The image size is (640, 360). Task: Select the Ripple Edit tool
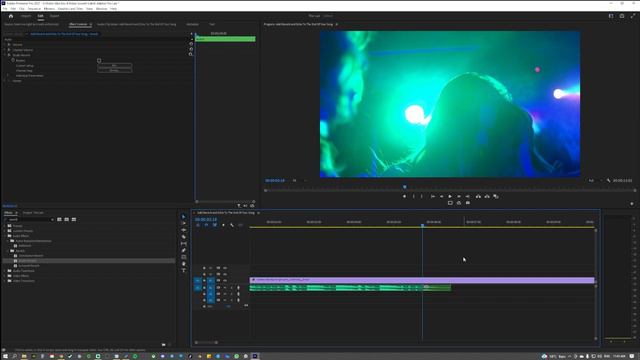(x=184, y=230)
